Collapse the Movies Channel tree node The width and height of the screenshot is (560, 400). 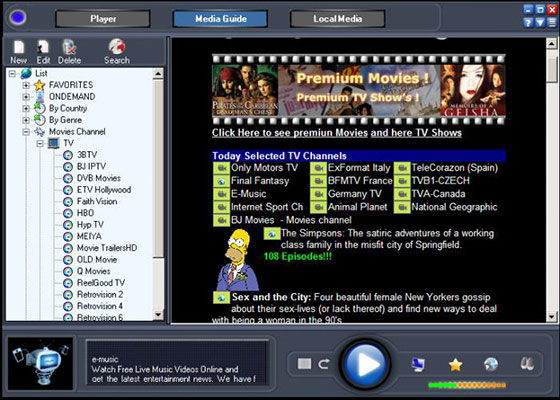point(26,132)
